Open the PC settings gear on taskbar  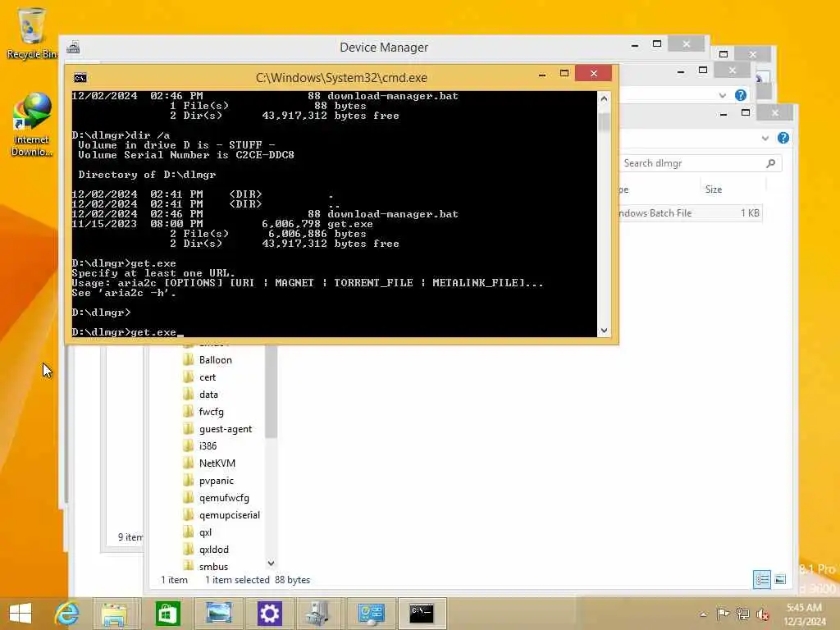tap(269, 614)
